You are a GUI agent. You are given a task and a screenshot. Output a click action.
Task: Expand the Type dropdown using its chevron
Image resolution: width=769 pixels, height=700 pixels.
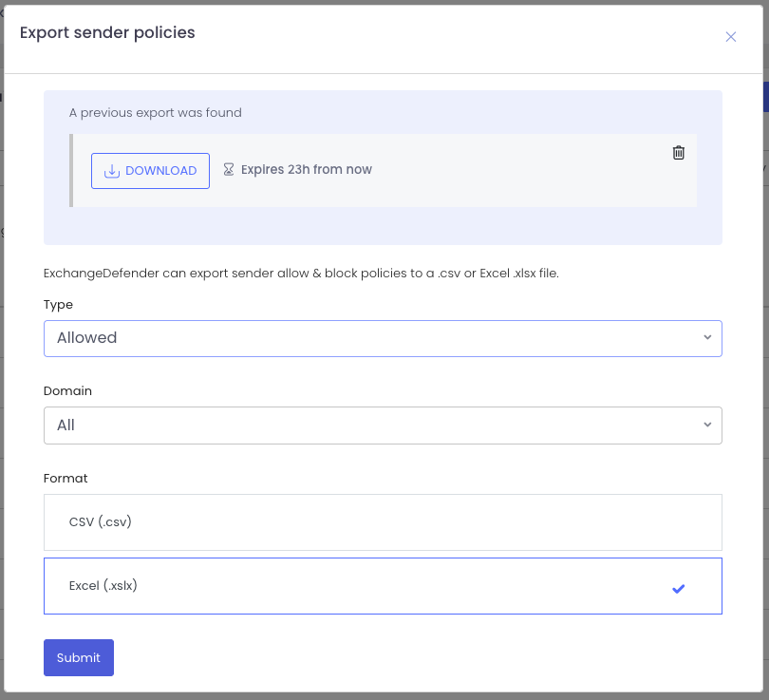click(707, 337)
